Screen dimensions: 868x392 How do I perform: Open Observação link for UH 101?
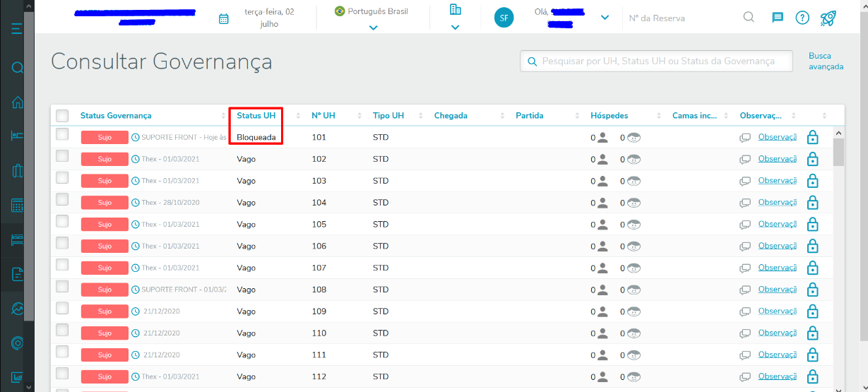point(778,137)
